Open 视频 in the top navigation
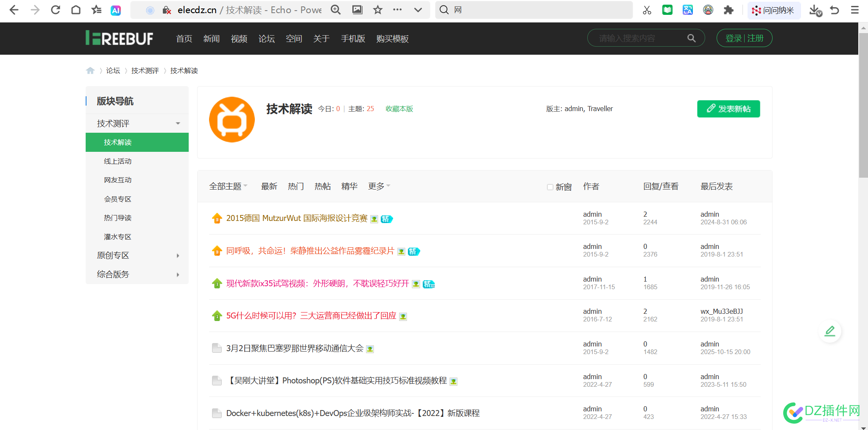 [x=239, y=39]
